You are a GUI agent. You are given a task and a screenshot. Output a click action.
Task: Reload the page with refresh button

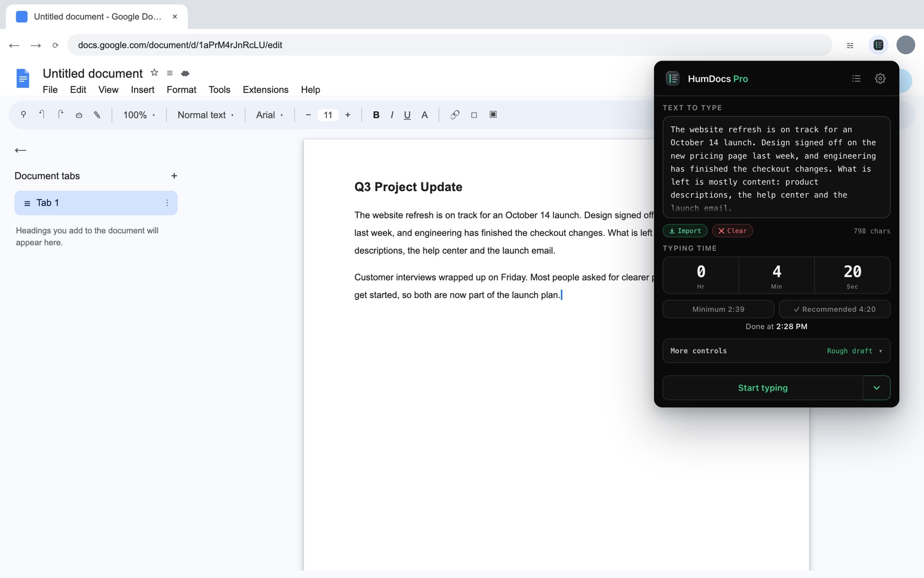click(x=55, y=45)
